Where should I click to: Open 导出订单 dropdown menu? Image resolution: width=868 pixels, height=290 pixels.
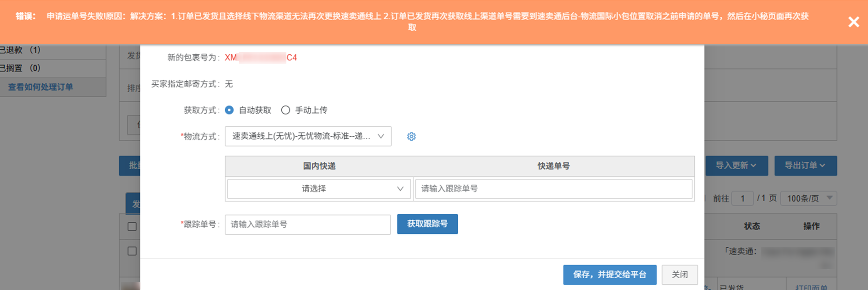(805, 166)
